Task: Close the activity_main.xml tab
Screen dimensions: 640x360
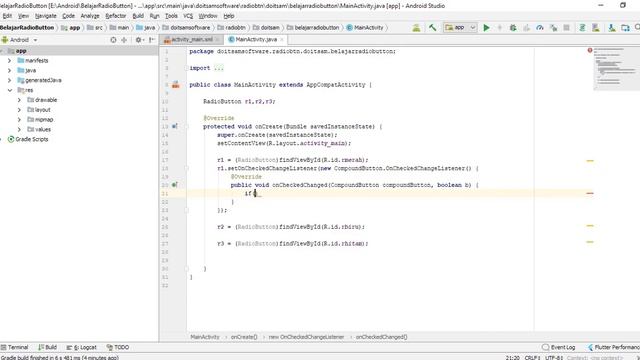Action: [218, 40]
